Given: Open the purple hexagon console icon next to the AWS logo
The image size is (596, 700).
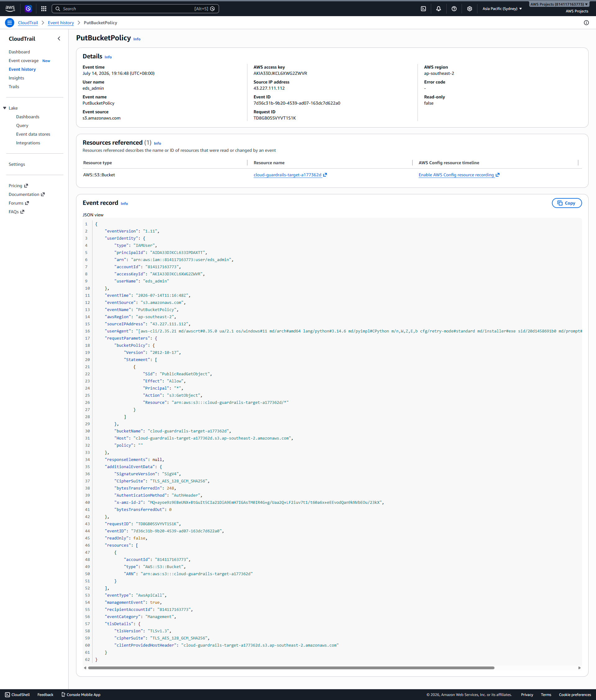Looking at the screenshot, I should (28, 9).
